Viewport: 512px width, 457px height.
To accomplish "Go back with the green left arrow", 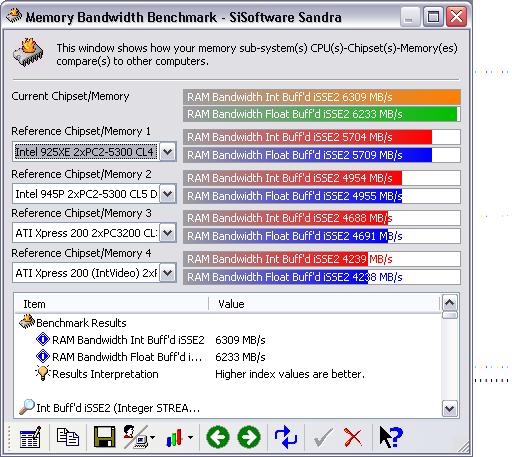I will [x=218, y=437].
